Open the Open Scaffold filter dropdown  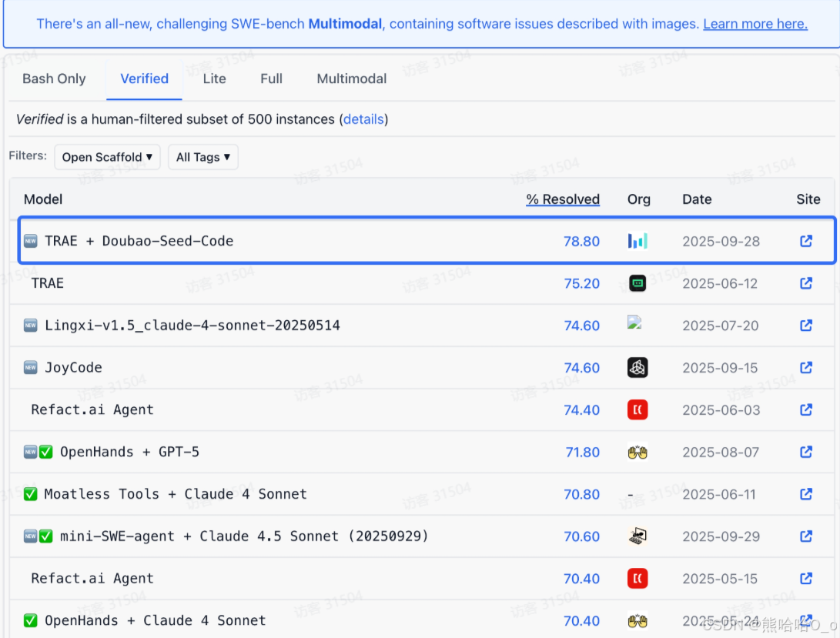[107, 157]
